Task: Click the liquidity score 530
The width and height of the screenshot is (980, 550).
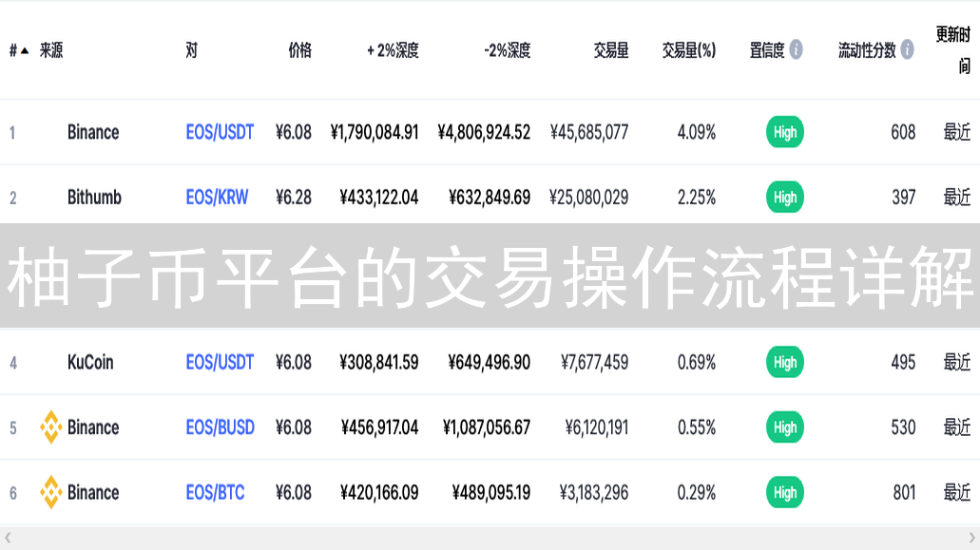Action: point(903,427)
